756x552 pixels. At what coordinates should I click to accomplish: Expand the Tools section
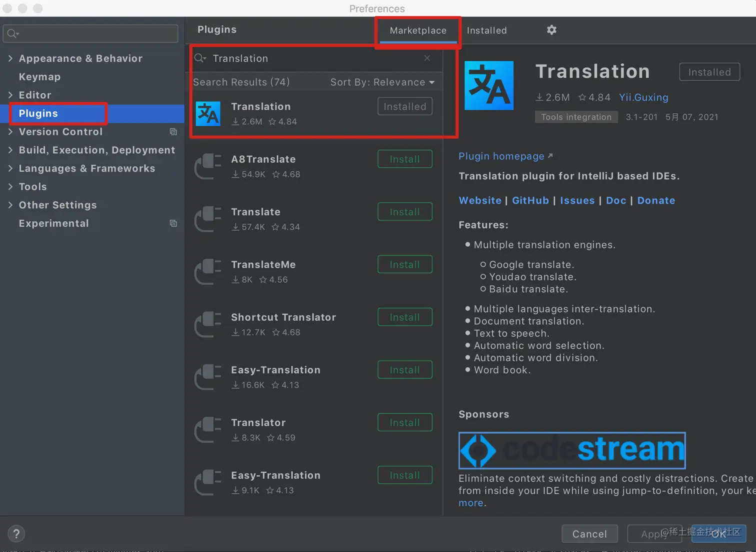pyautogui.click(x=11, y=186)
